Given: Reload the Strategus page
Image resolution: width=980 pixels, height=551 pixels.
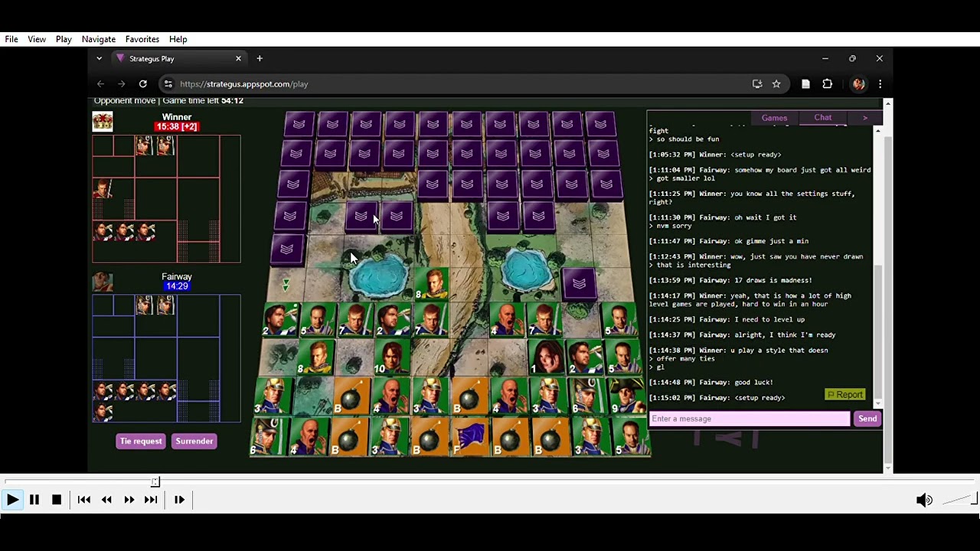Looking at the screenshot, I should pyautogui.click(x=143, y=84).
